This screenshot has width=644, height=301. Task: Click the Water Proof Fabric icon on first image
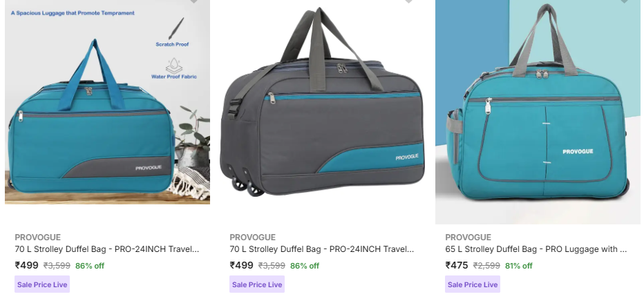pyautogui.click(x=174, y=66)
